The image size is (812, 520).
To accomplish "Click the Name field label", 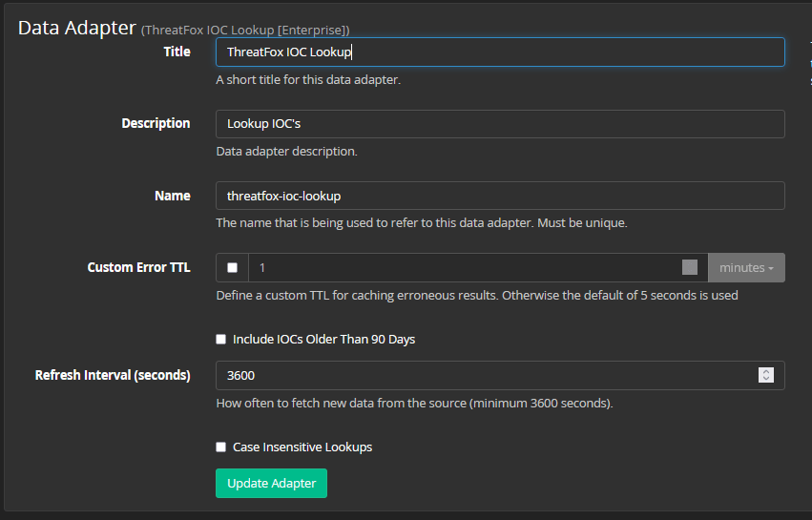I will click(x=172, y=196).
